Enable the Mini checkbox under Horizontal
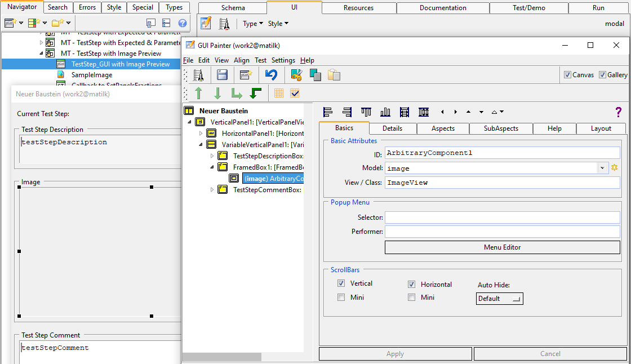 pyautogui.click(x=412, y=298)
